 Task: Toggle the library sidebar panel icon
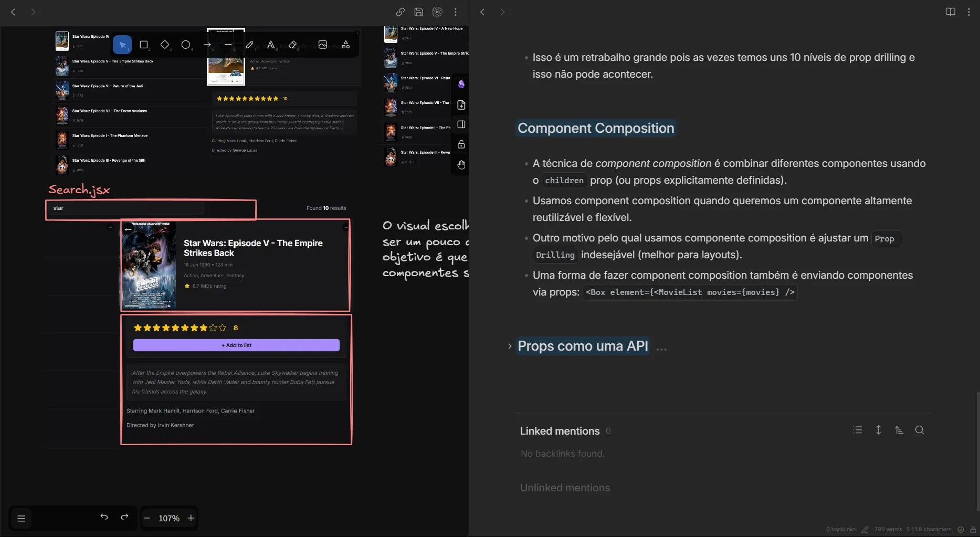[461, 124]
